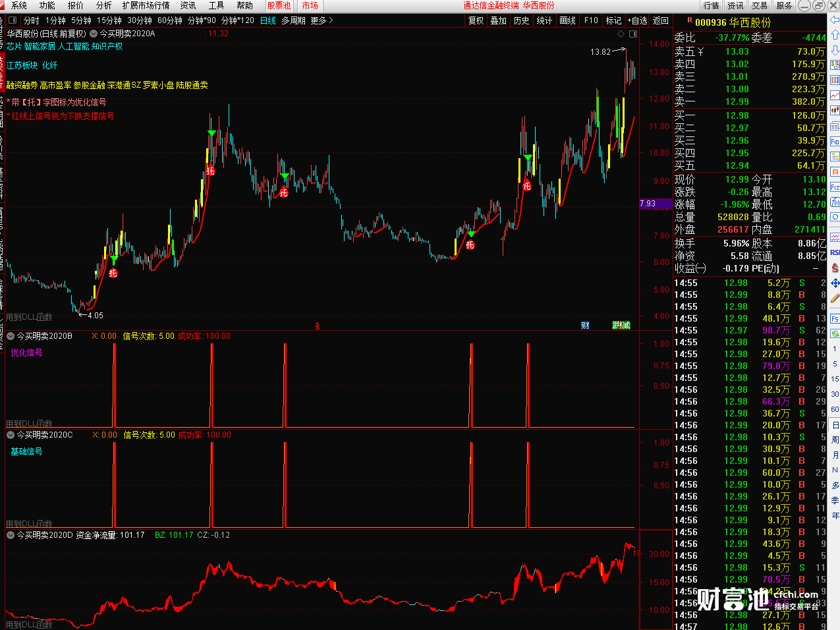Screen dimensions: 840x630
Task: Select the 日 daily period in right sidebar
Action: (x=835, y=425)
